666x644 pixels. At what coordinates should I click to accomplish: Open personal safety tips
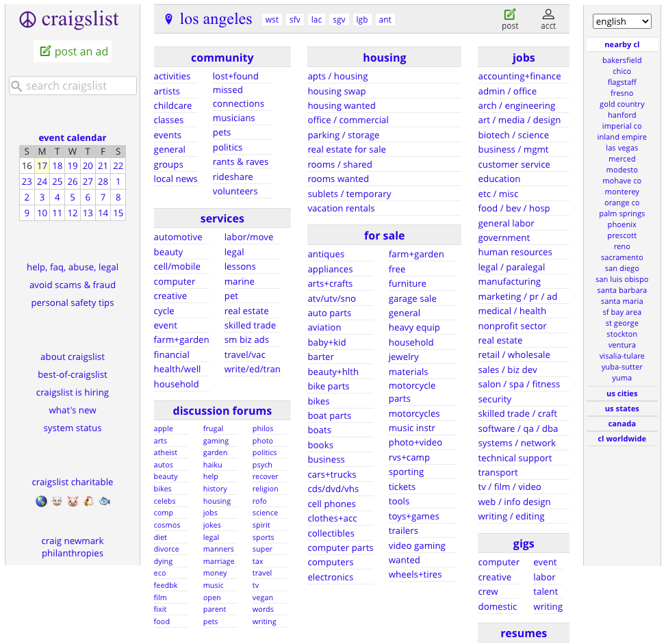click(x=72, y=302)
